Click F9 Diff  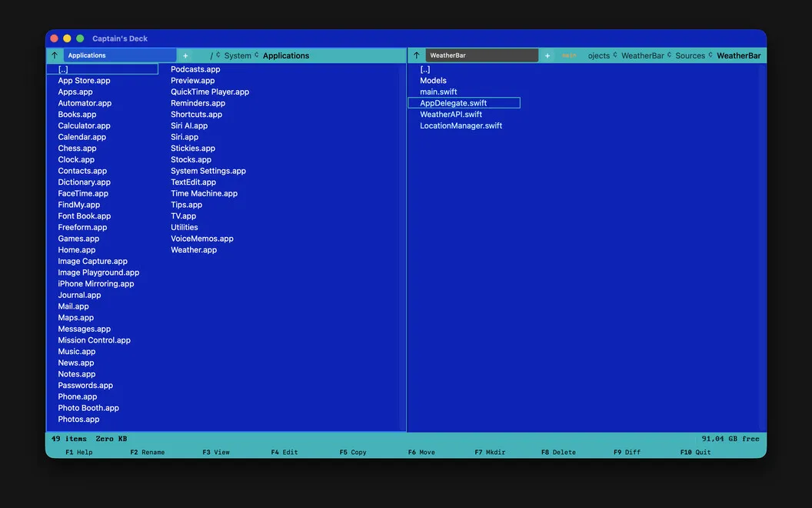[x=627, y=452]
